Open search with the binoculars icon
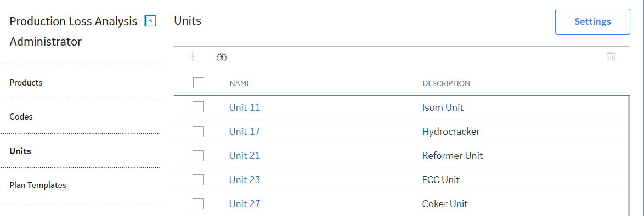Viewport: 644px width, 216px height. [222, 57]
